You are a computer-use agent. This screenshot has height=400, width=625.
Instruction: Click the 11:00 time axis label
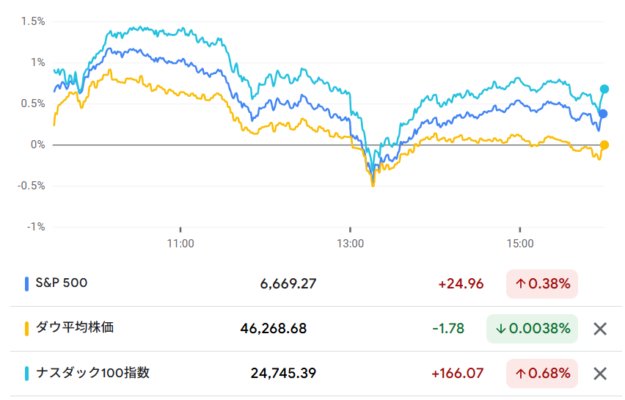(180, 243)
